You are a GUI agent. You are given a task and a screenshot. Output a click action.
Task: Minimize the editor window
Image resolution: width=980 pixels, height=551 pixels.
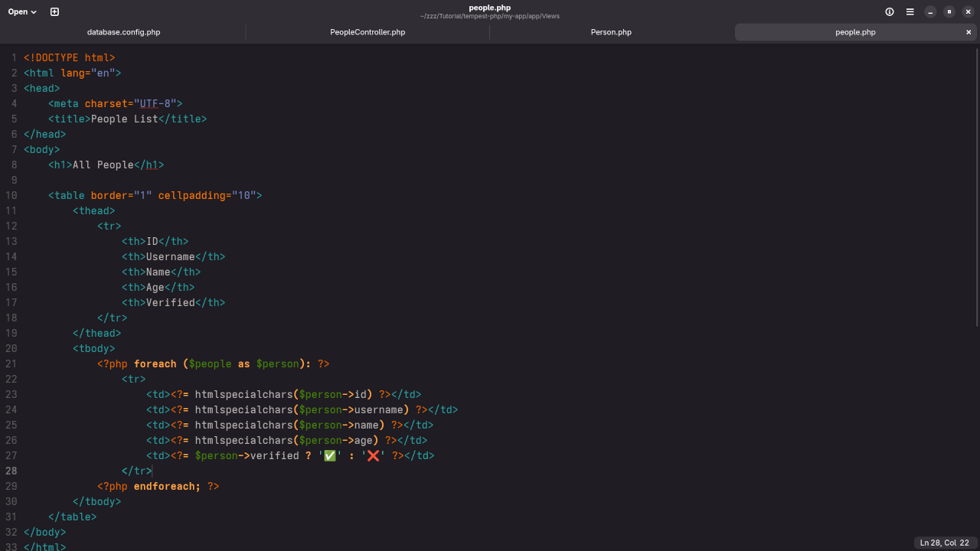coord(930,11)
